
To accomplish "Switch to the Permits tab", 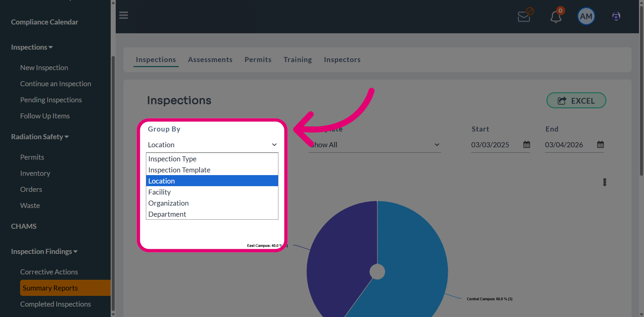I will pos(258,60).
